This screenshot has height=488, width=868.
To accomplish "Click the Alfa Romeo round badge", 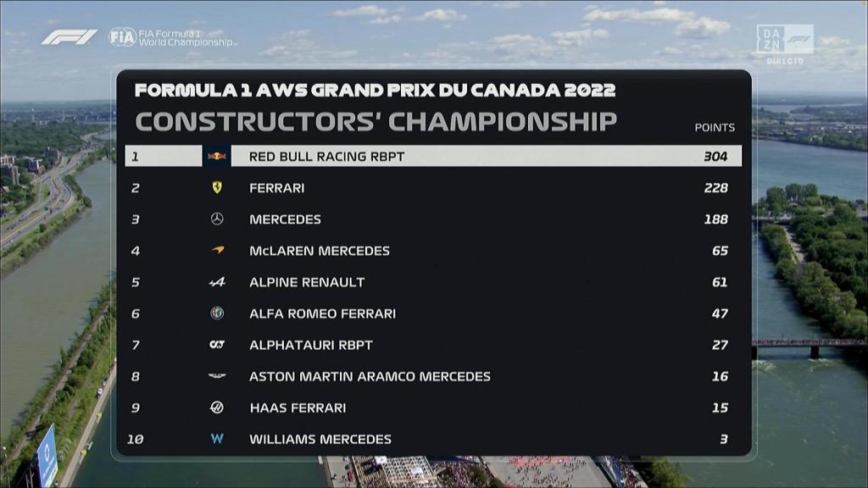I will pos(217,313).
